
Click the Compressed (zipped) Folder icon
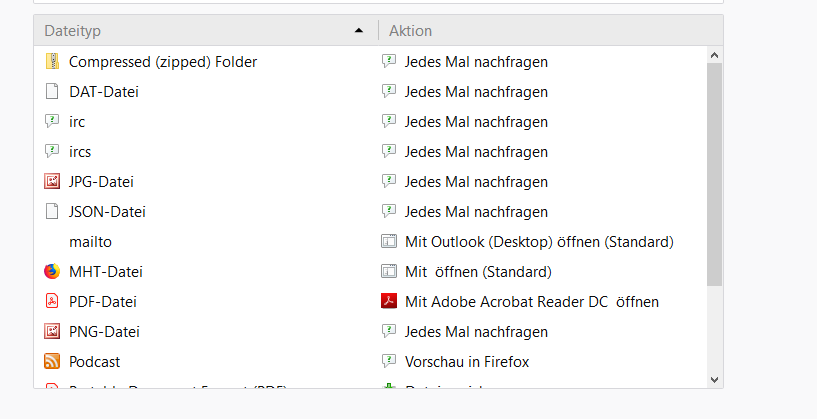point(53,62)
